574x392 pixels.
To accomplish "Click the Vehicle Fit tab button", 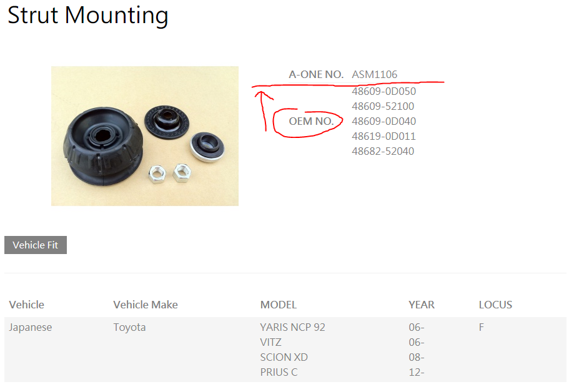I will pyautogui.click(x=36, y=245).
